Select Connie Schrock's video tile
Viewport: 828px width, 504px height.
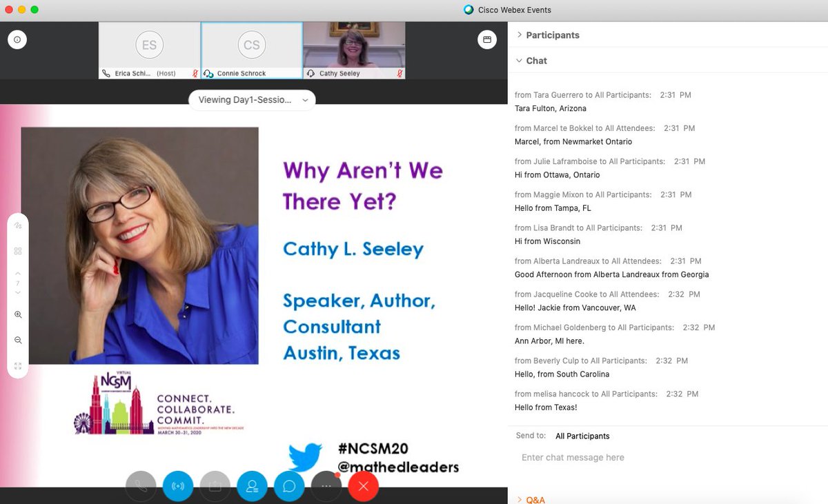click(252, 50)
